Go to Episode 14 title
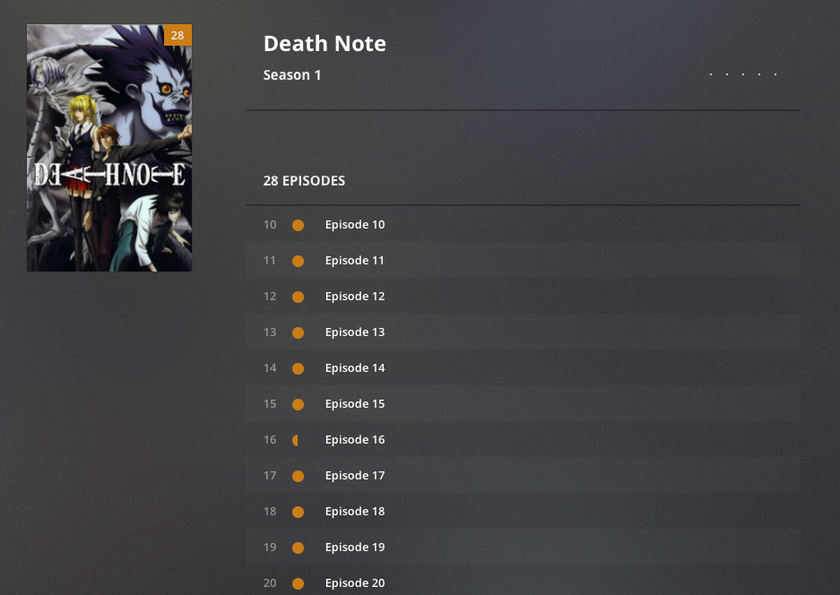This screenshot has width=840, height=595. pos(355,368)
